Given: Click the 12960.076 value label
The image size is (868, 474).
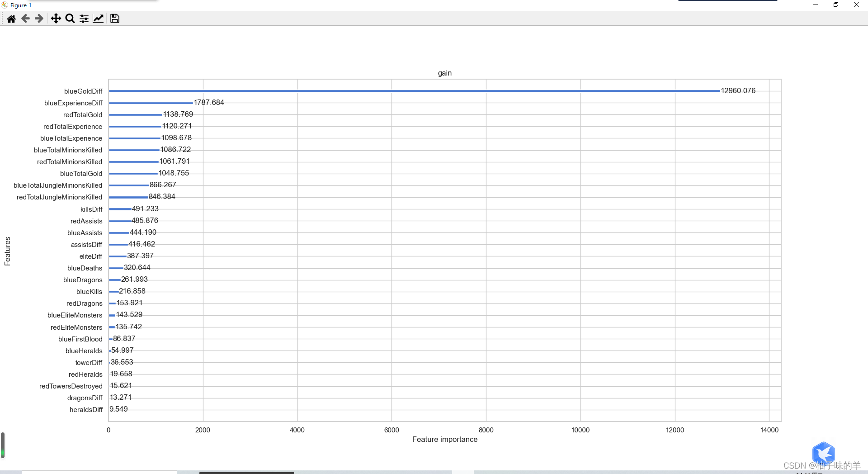Looking at the screenshot, I should coord(738,91).
